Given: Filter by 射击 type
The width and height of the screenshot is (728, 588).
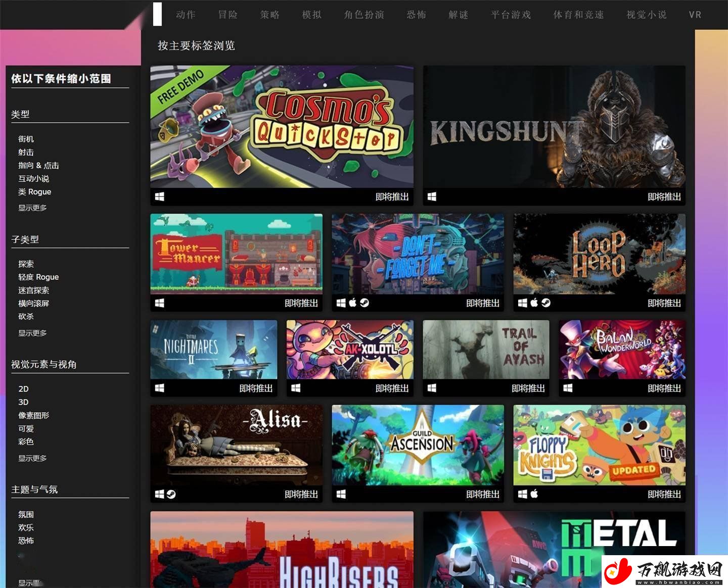Looking at the screenshot, I should coord(26,152).
